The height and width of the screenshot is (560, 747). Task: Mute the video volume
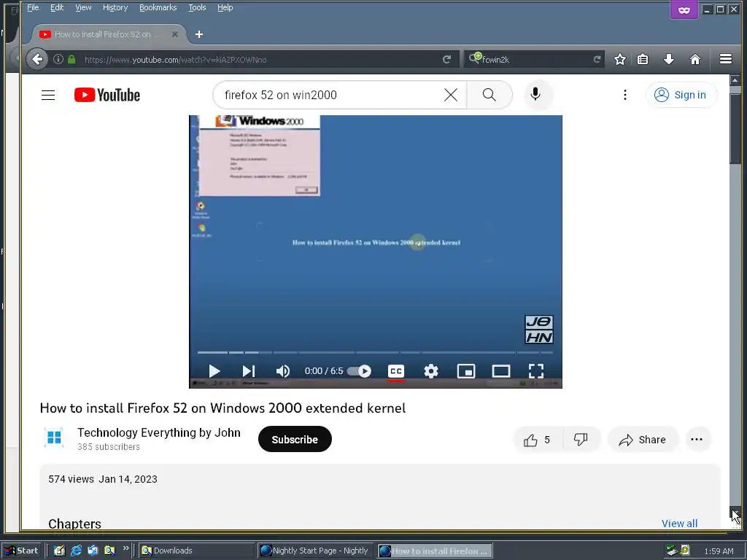point(283,371)
